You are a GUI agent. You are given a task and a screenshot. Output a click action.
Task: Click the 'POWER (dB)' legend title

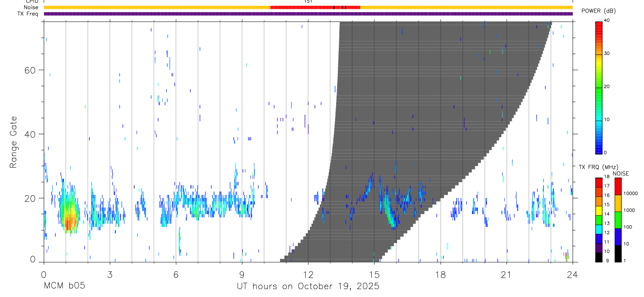point(598,11)
